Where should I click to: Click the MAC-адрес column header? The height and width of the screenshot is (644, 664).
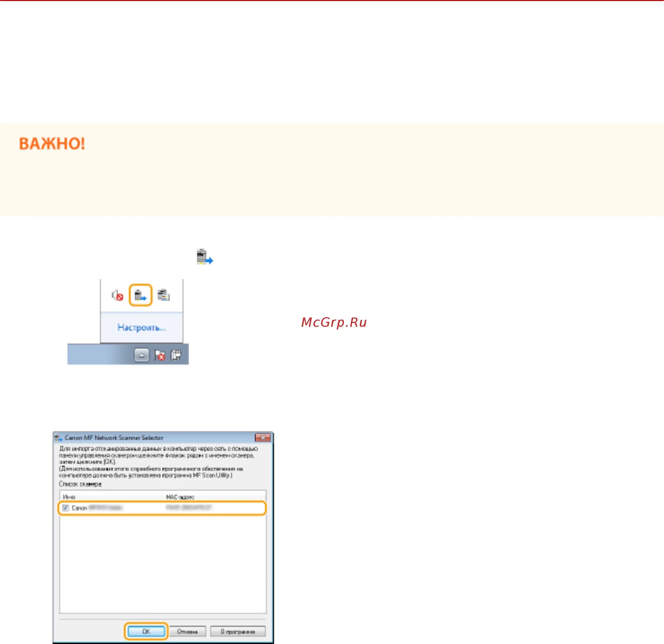tap(180, 497)
